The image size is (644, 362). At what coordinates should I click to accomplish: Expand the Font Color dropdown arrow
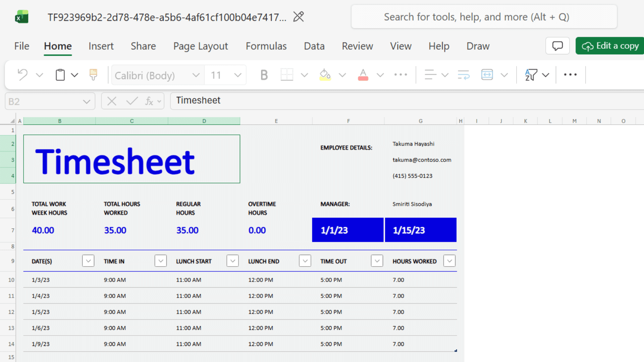tap(380, 75)
